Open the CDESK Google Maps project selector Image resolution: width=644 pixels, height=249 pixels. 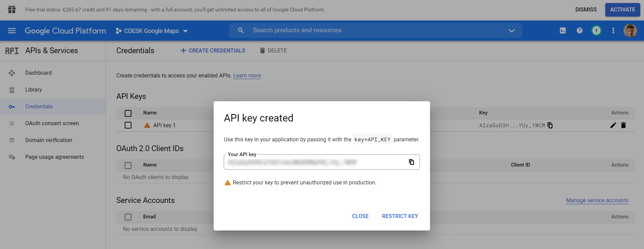pos(152,31)
